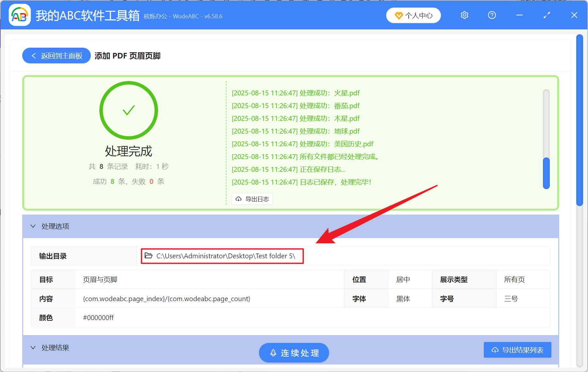Click the help question mark icon
Viewport: 588px width, 372px height.
492,15
